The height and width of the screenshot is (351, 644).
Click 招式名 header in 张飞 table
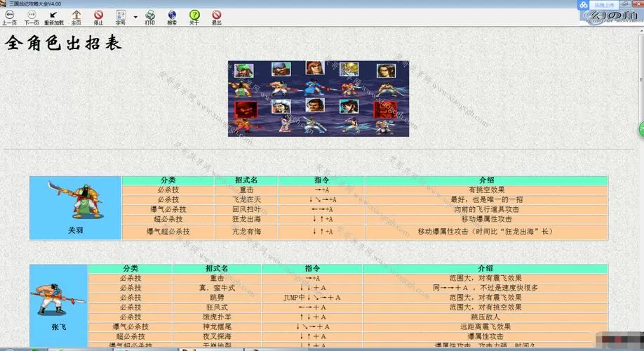[x=217, y=268]
